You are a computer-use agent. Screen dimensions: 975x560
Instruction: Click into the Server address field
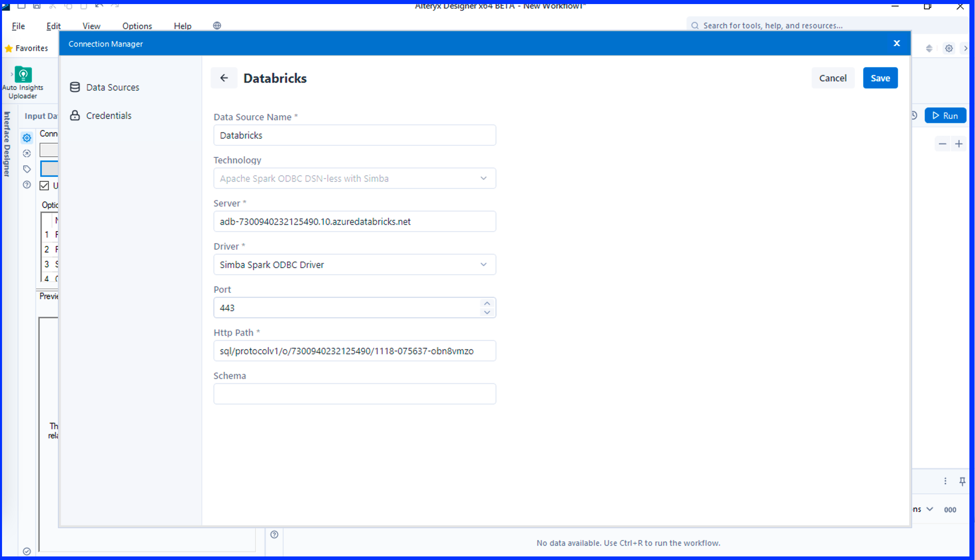pyautogui.click(x=354, y=221)
